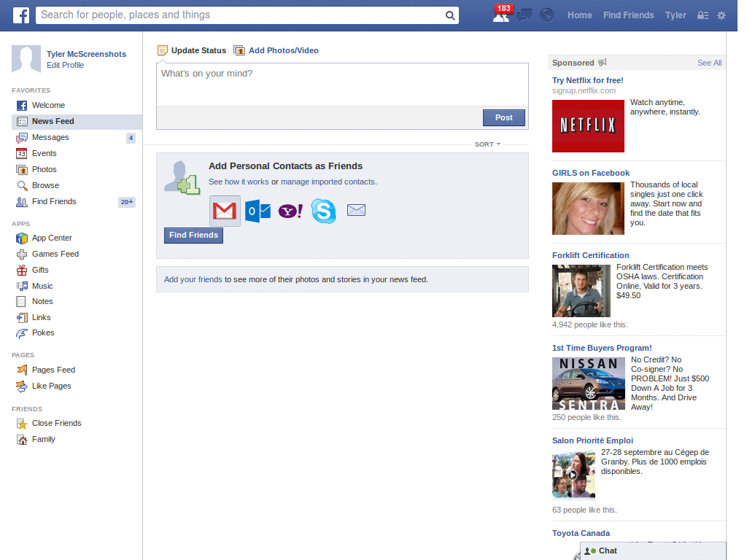Open the Salon Priorité Emploi link

pos(592,441)
